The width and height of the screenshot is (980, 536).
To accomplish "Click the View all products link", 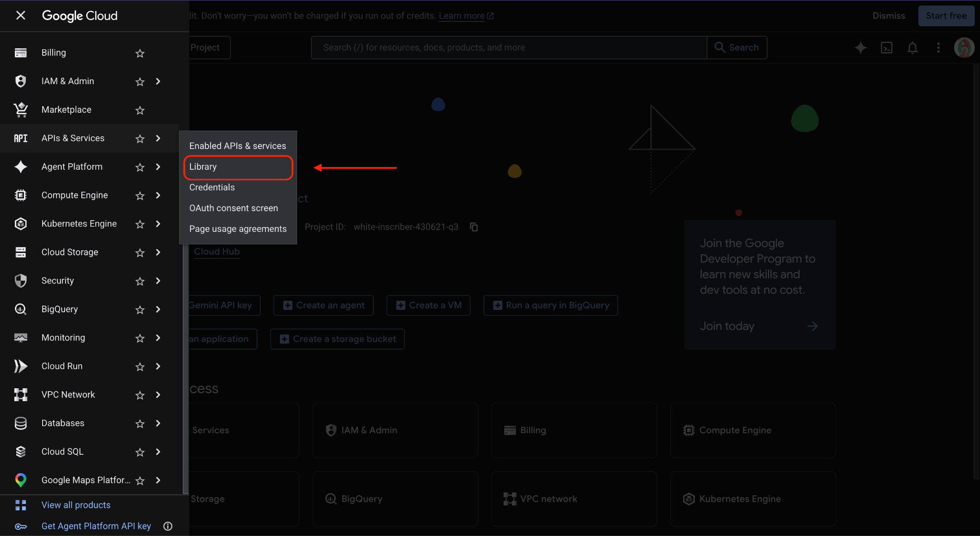I will click(76, 505).
